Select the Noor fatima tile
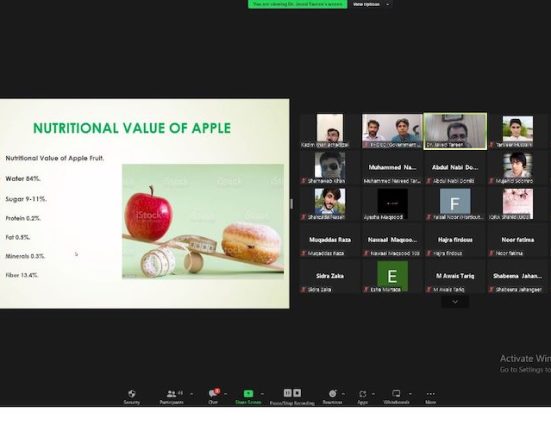This screenshot has height=431, width=551. pyautogui.click(x=517, y=240)
